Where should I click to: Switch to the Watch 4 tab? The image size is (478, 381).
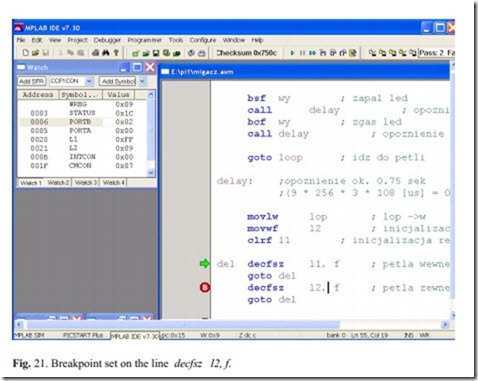point(113,183)
